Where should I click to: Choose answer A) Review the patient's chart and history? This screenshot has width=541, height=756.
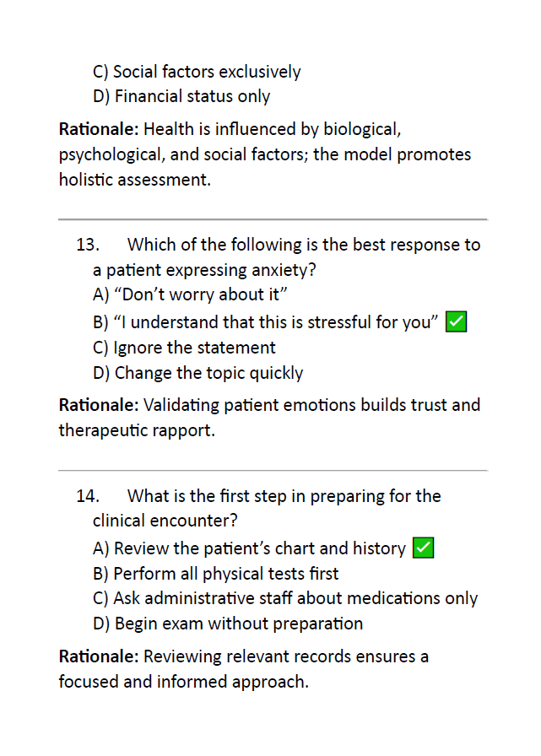pos(249,548)
